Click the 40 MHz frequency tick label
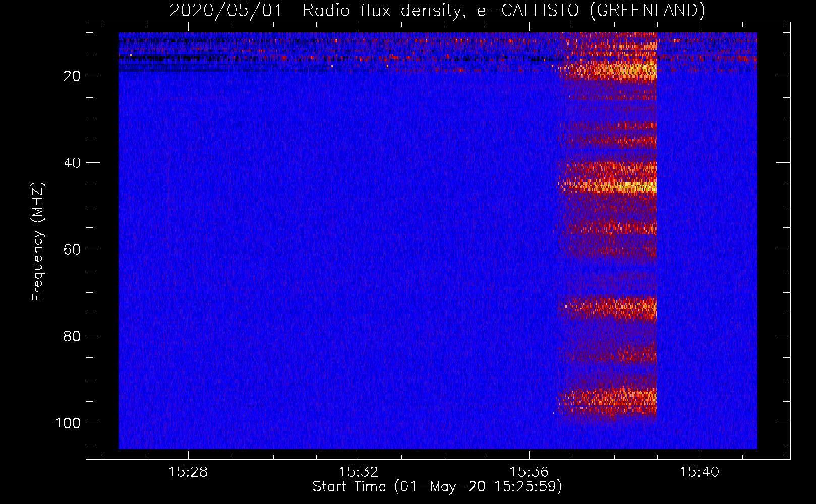The width and height of the screenshot is (816, 504). click(x=72, y=163)
